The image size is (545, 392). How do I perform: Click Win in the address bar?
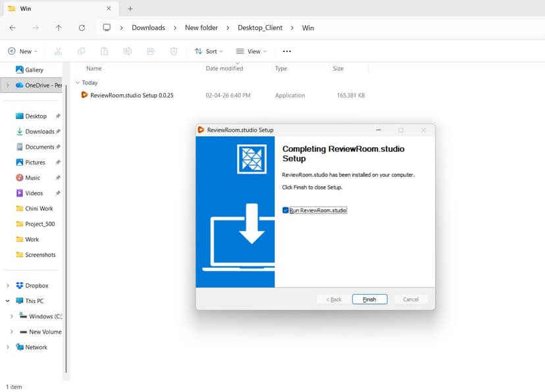coord(307,28)
